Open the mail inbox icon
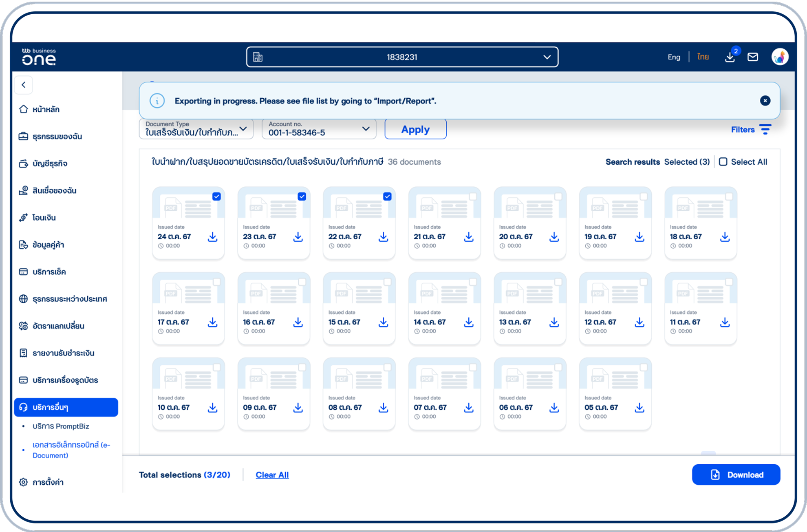 [x=752, y=57]
